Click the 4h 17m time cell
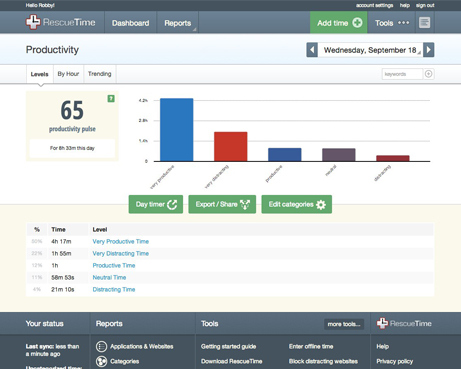Viewport: 461px width, 369px height. tap(61, 241)
